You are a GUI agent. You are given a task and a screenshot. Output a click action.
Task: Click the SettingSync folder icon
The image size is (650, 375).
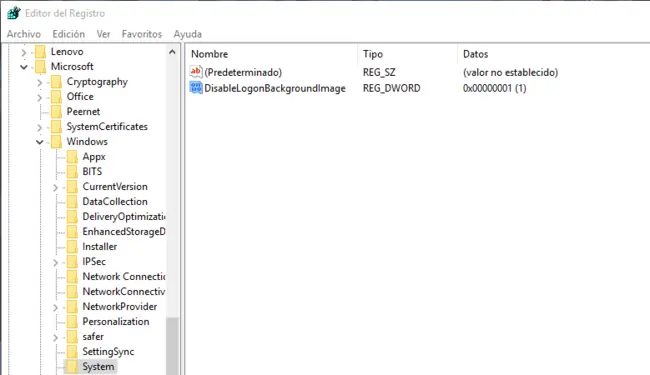point(72,351)
